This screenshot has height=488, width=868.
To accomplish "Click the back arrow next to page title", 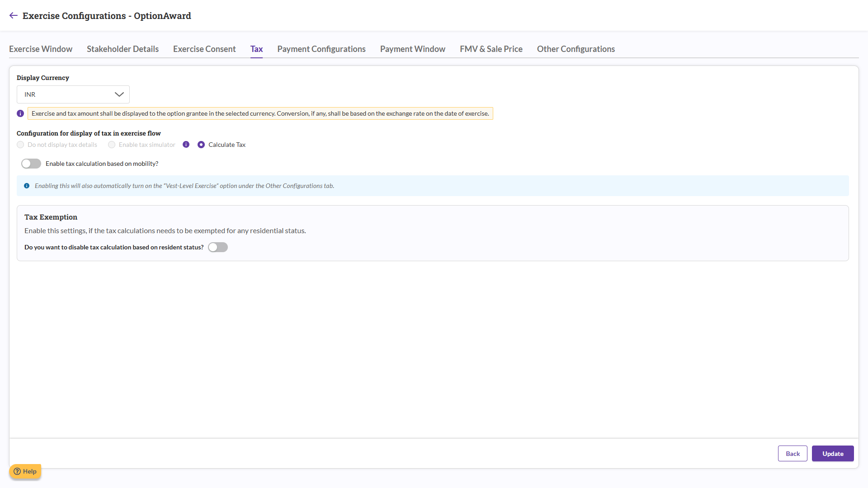I will 13,15.
